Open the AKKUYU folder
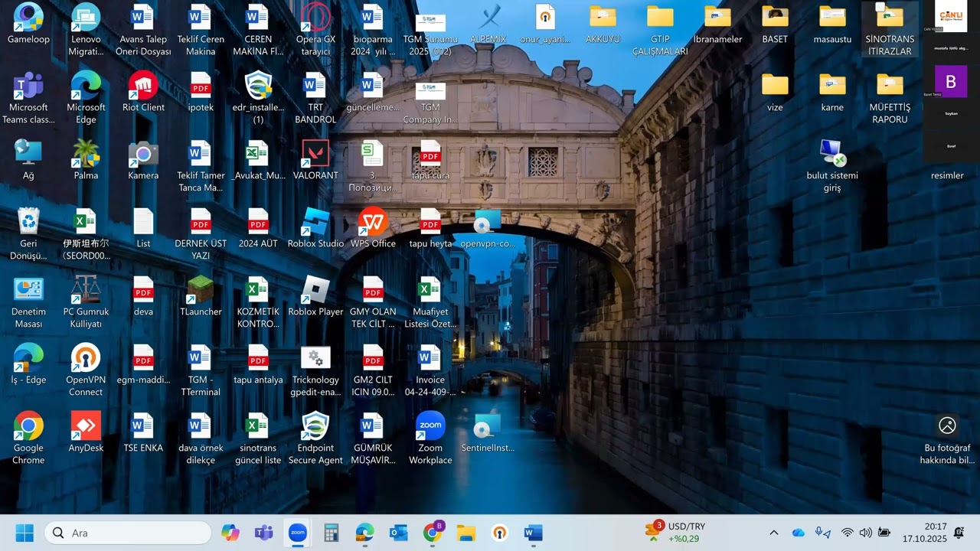Viewport: 980px width, 551px height. pos(603,24)
